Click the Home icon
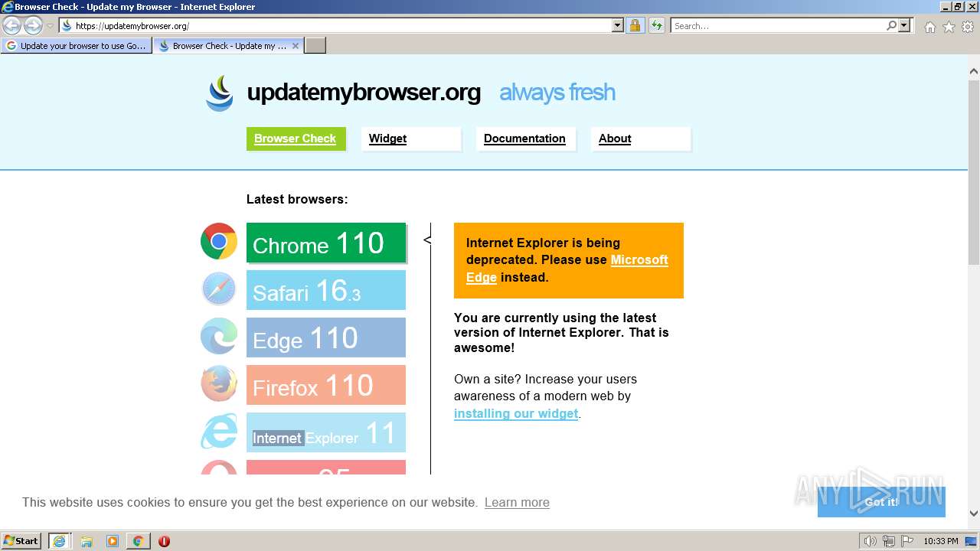This screenshot has width=980, height=551. click(x=929, y=27)
